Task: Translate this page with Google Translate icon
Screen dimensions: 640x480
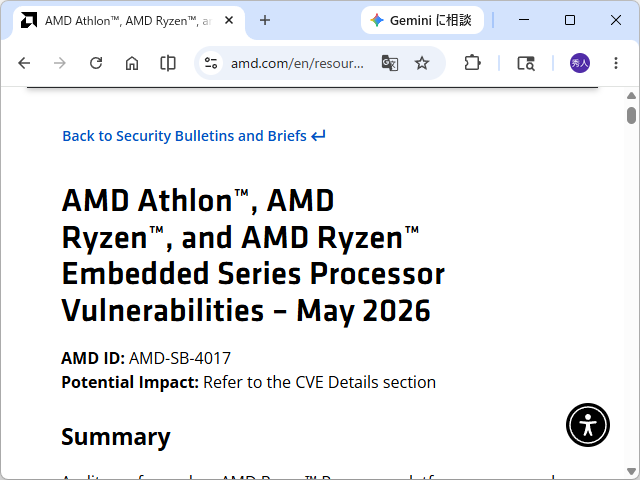Action: (390, 63)
